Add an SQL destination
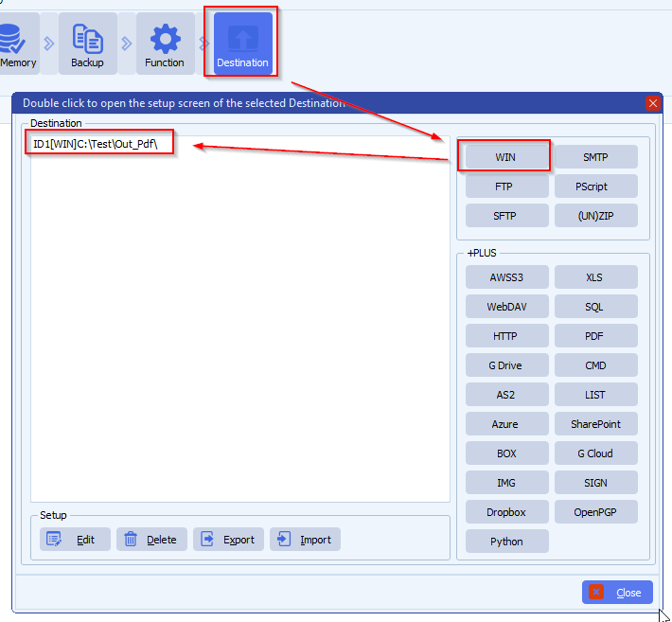 click(x=595, y=307)
